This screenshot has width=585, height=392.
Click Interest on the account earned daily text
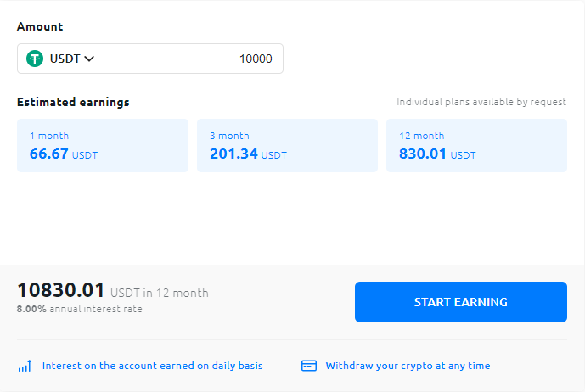pos(152,366)
